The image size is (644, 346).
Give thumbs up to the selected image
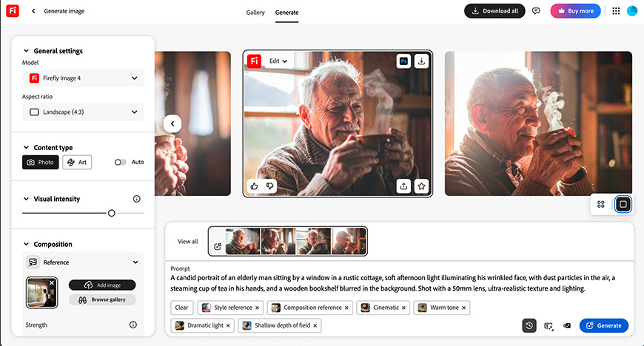pos(254,186)
